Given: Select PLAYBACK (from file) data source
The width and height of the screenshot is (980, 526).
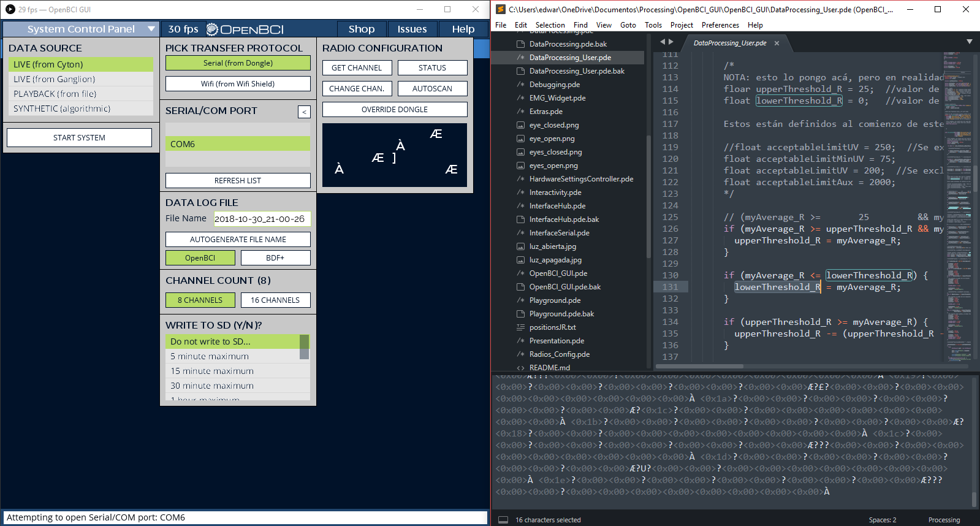Looking at the screenshot, I should (80, 94).
